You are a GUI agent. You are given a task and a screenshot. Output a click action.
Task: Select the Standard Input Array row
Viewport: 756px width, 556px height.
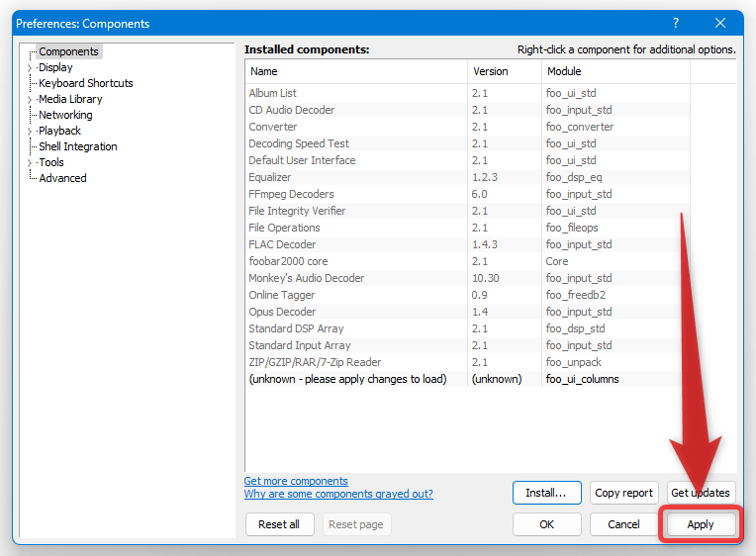468,345
